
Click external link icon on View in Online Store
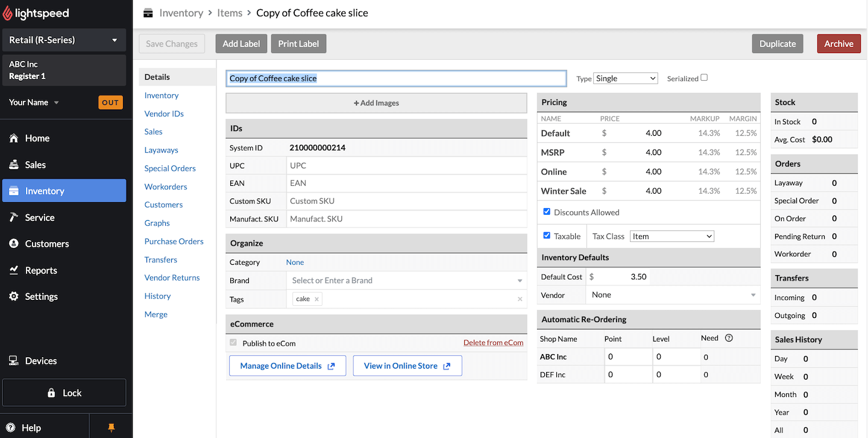[447, 366]
